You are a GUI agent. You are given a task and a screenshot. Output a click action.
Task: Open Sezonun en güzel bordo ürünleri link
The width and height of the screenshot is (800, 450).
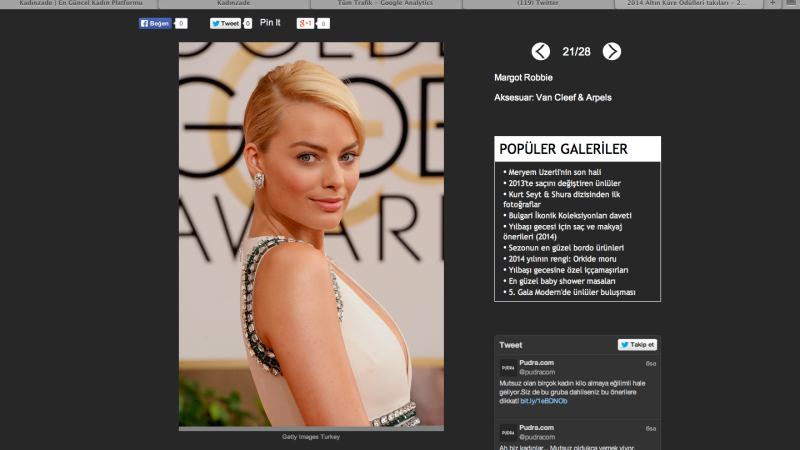coord(566,248)
